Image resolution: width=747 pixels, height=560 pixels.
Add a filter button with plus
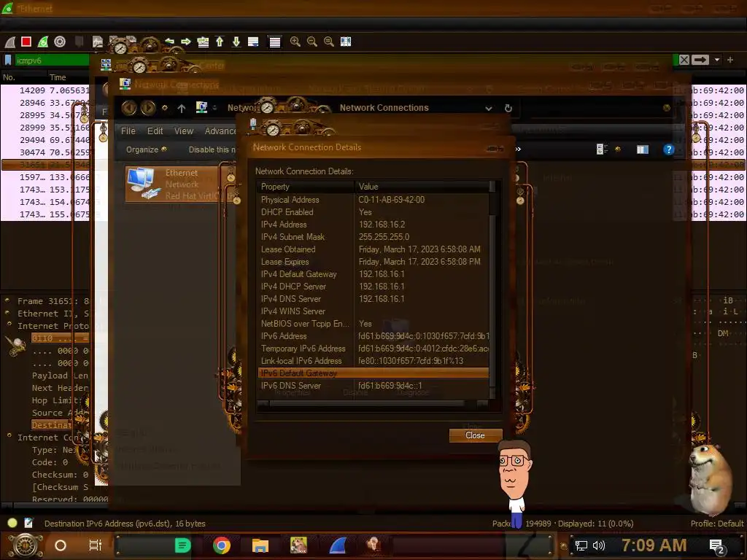[730, 60]
